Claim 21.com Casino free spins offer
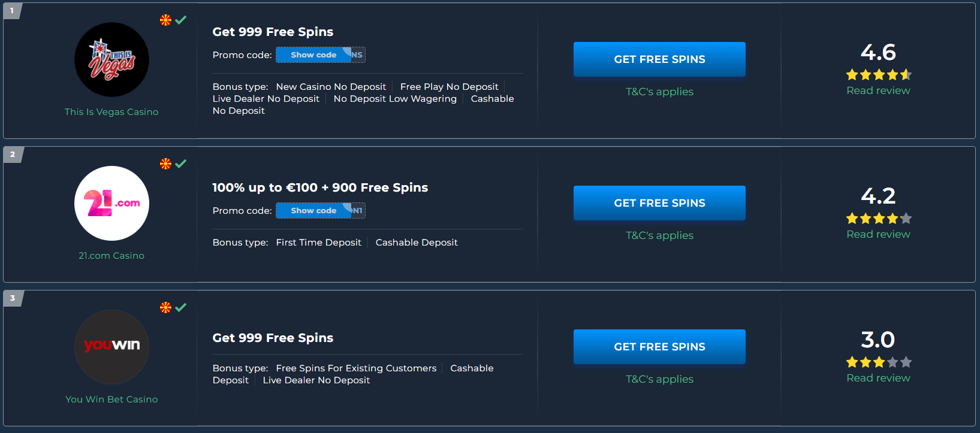This screenshot has width=980, height=433. 659,203
